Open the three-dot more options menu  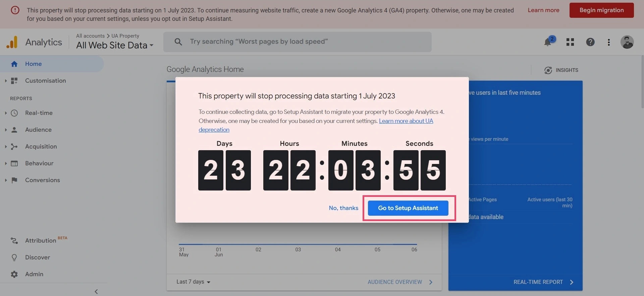609,42
